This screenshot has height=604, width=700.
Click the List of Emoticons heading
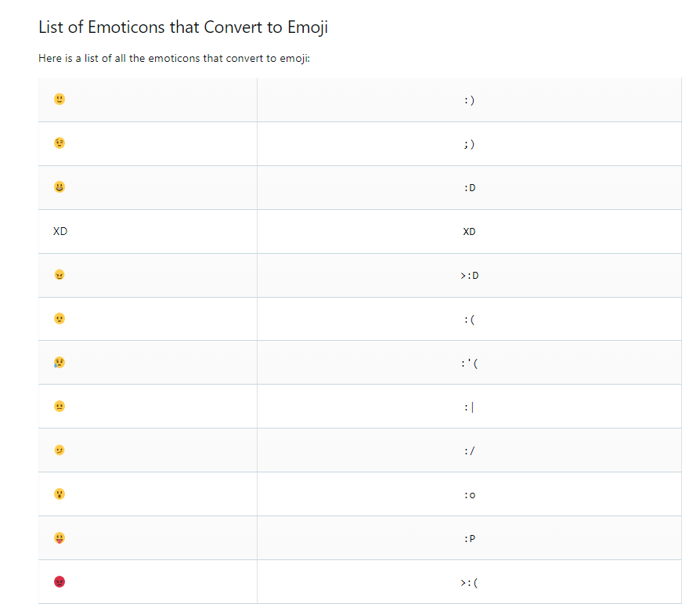point(183,27)
